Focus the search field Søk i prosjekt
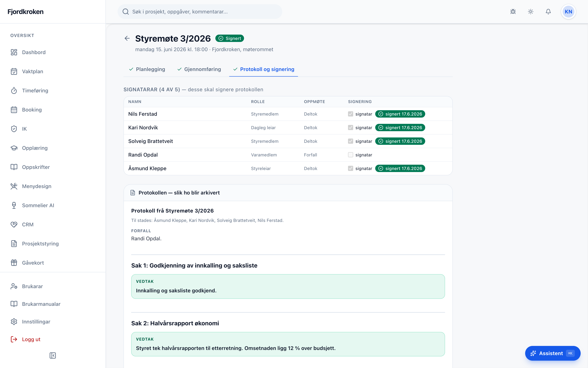This screenshot has height=368, width=588. click(x=200, y=12)
